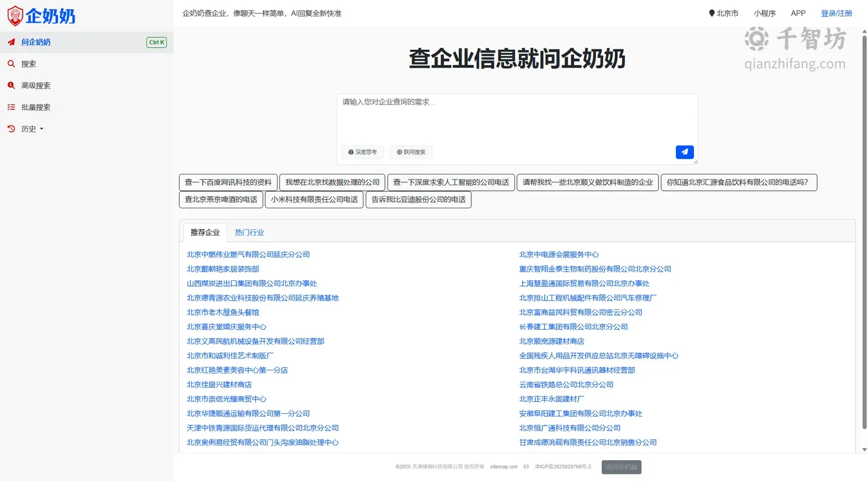
Task: Open 高级搜索 in the sidebar
Action: coord(36,86)
